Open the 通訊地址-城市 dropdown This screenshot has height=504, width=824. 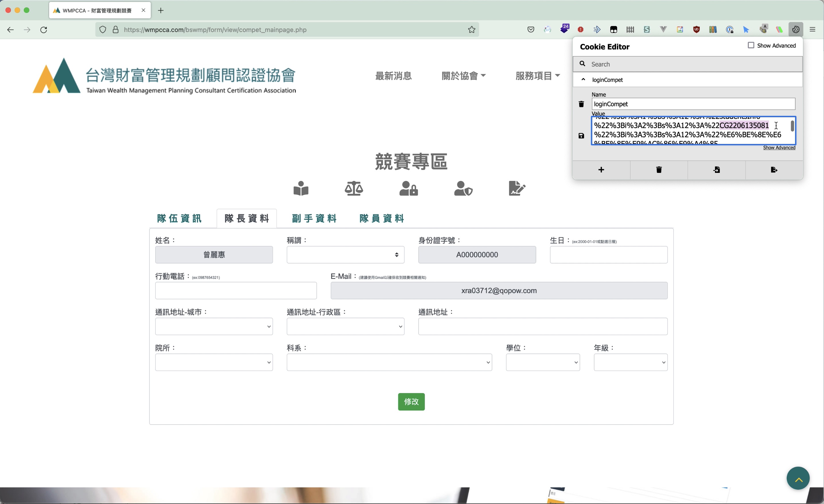214,326
